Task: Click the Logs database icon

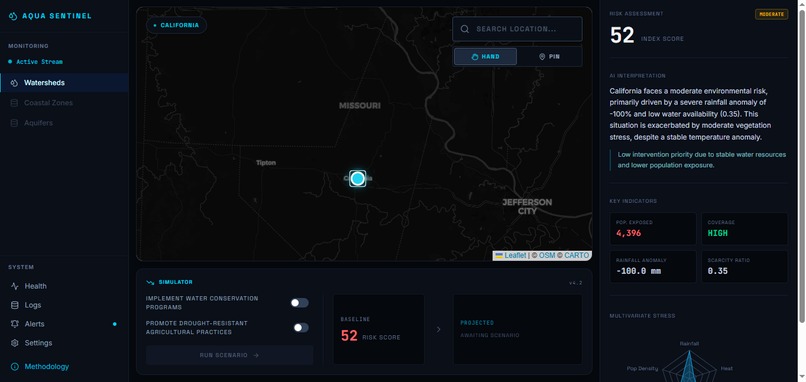Action: [14, 305]
